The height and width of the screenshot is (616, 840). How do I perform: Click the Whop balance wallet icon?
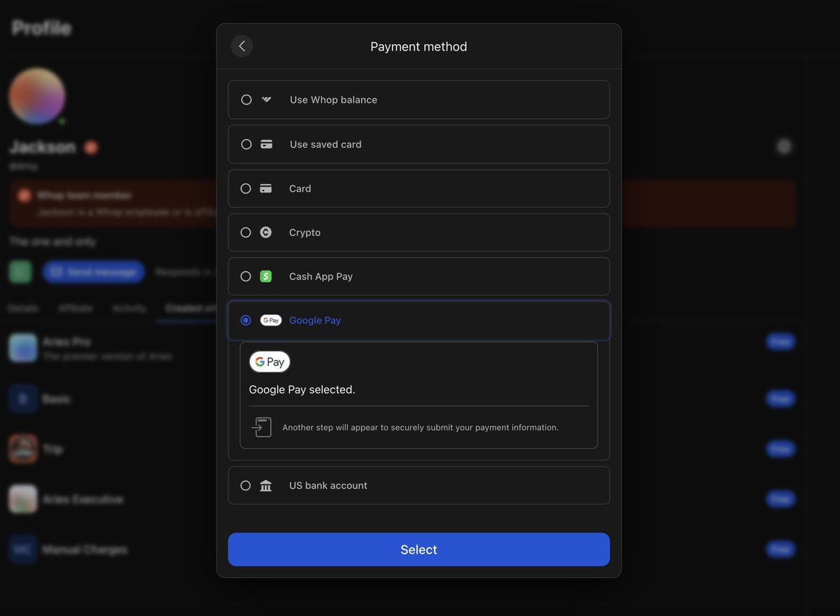click(x=267, y=99)
